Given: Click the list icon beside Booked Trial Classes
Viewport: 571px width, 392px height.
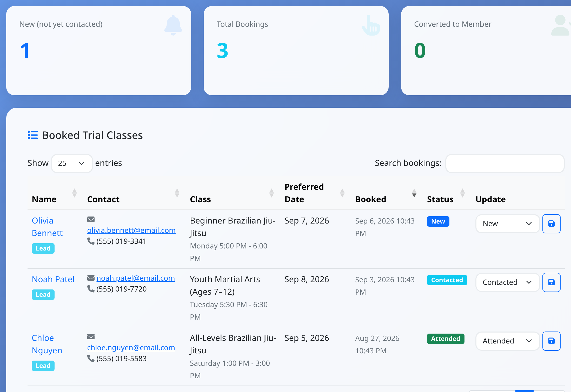Looking at the screenshot, I should 33,135.
